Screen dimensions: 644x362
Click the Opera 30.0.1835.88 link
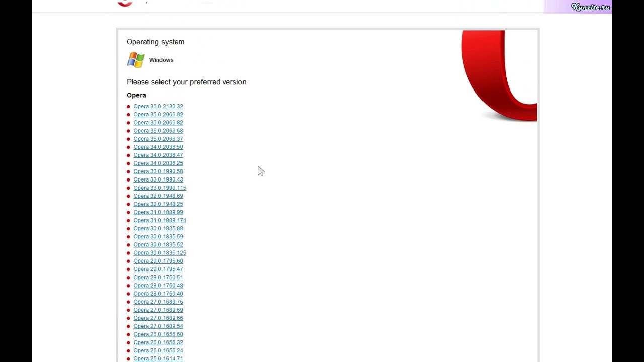(158, 228)
